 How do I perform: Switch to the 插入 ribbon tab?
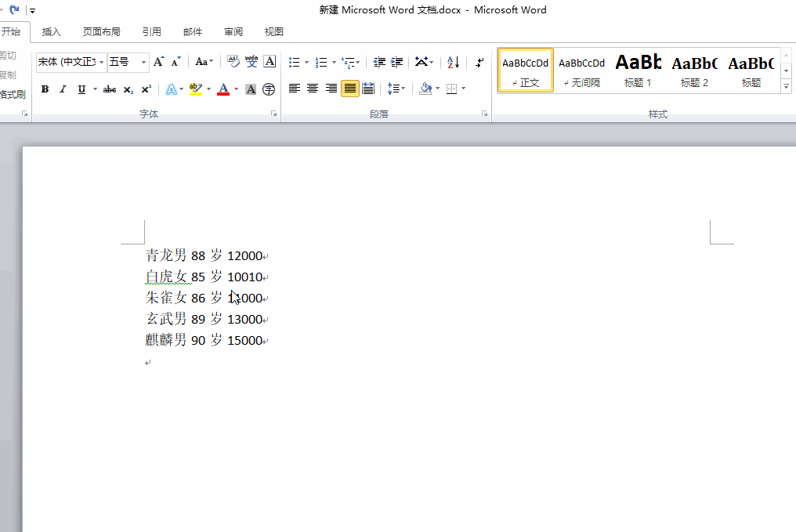(51, 31)
